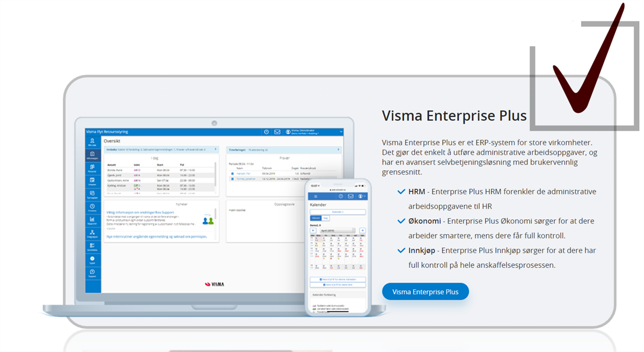
Task: Click the Visma Enterprise Plus button
Action: click(x=425, y=292)
